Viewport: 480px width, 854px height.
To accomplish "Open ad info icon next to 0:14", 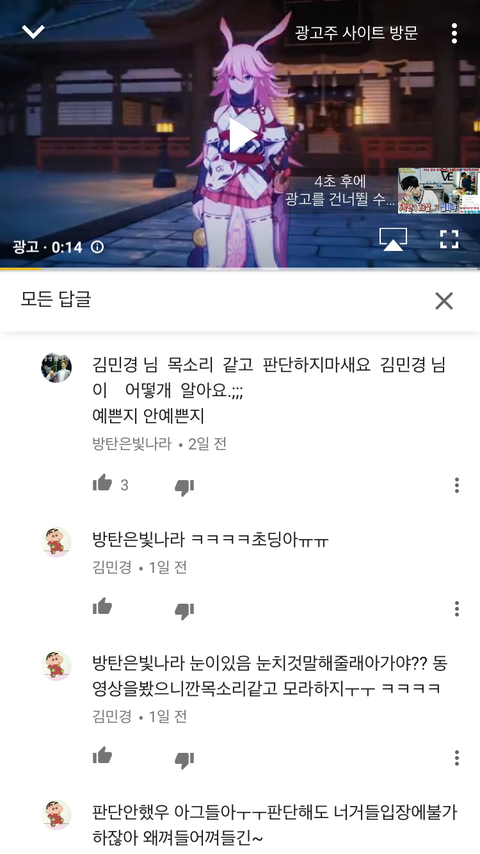I will (x=97, y=247).
